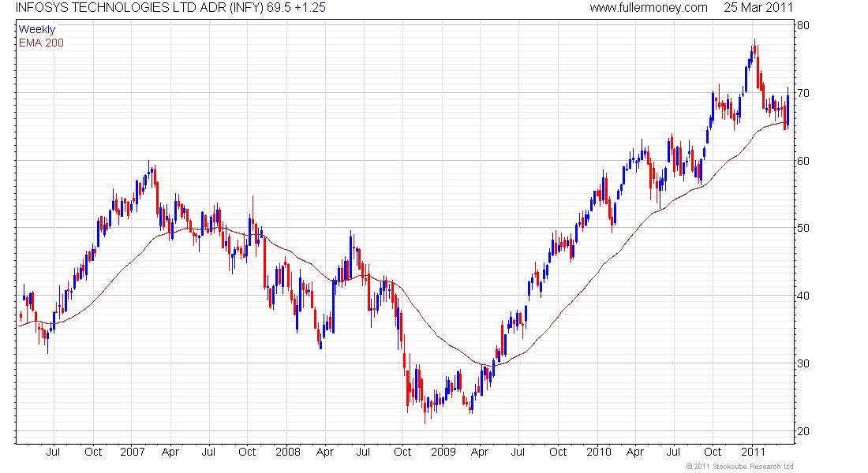Click the 20 price axis label
This screenshot has height=473, width=868.
(803, 431)
